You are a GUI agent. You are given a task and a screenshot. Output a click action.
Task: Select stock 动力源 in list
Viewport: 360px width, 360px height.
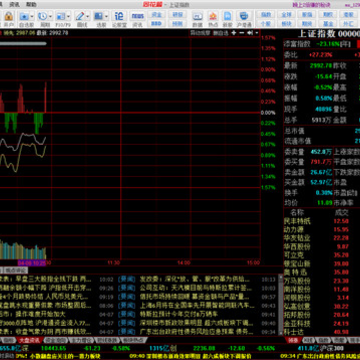(293, 229)
